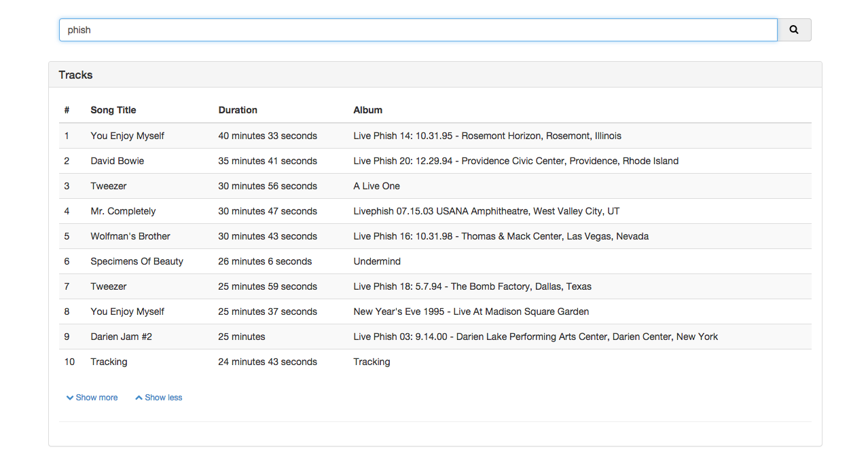Click duration "25 minutes 59 seconds"
This screenshot has height=456, width=868.
click(268, 286)
